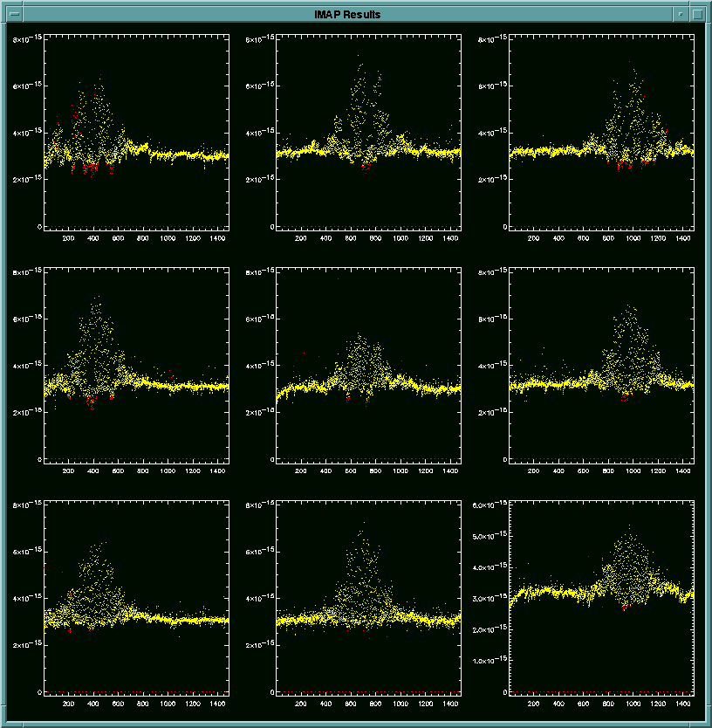Maximize the IMAP Results window
712x728 pixels.
[697, 15]
